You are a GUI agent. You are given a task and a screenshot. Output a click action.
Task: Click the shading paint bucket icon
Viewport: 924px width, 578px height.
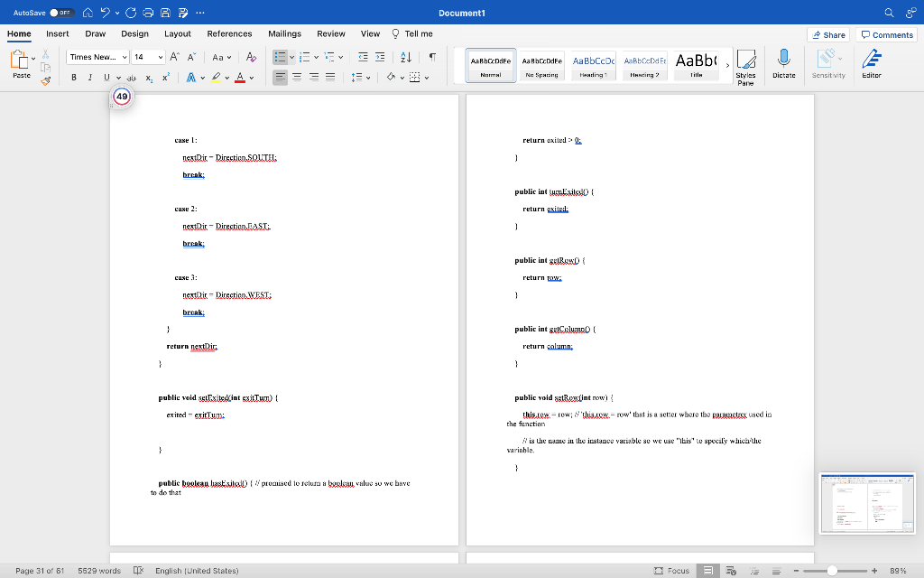391,78
